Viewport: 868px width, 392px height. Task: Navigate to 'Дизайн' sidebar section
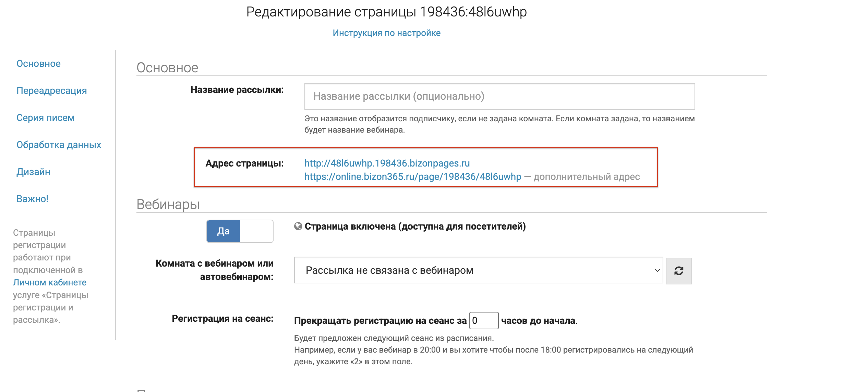click(x=33, y=172)
